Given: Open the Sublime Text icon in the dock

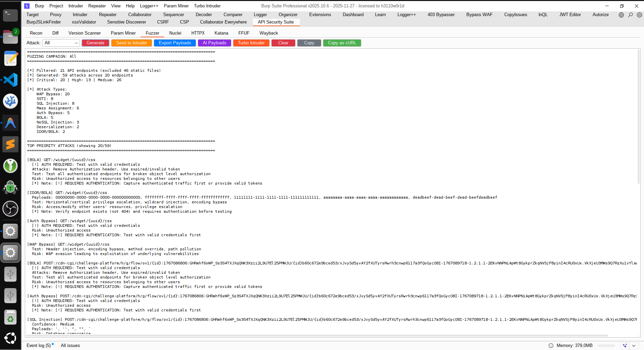Looking at the screenshot, I should click(10, 144).
